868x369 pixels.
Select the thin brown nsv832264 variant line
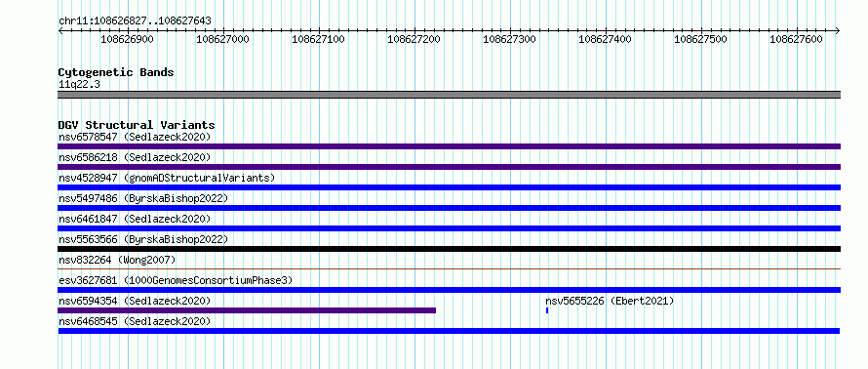pyautogui.click(x=449, y=268)
